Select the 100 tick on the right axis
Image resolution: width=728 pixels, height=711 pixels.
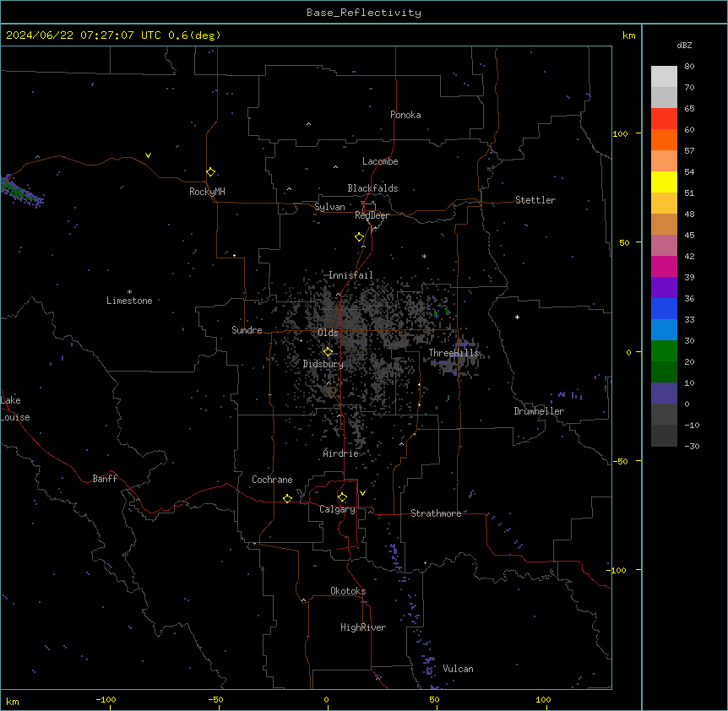[x=620, y=133]
